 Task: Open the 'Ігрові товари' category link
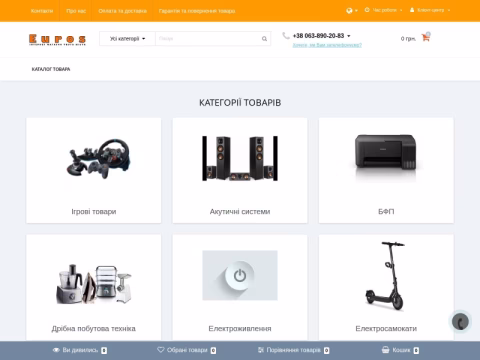pyautogui.click(x=94, y=212)
